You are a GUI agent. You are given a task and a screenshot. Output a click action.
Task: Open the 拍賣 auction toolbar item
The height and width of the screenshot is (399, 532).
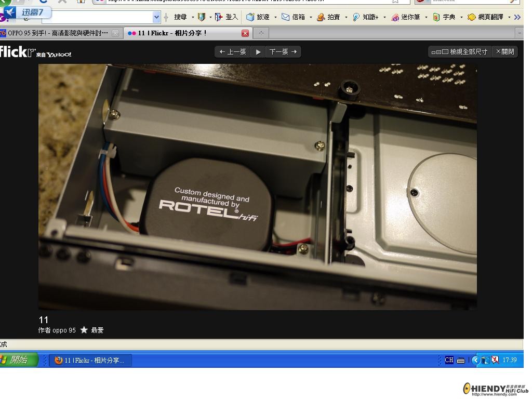328,17
